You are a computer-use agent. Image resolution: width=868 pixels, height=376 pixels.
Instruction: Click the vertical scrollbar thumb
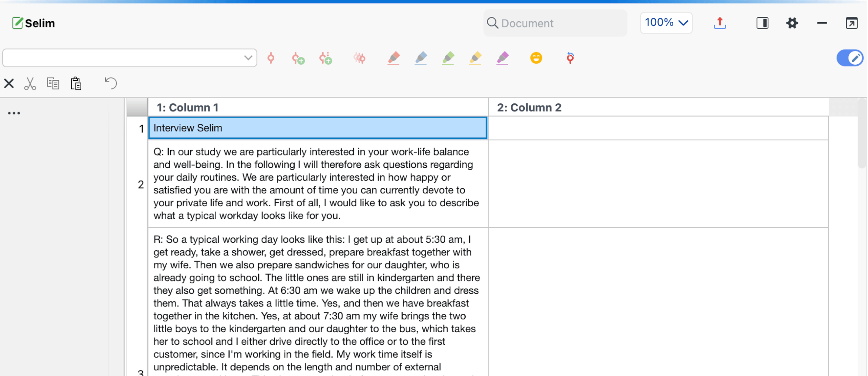[862, 133]
